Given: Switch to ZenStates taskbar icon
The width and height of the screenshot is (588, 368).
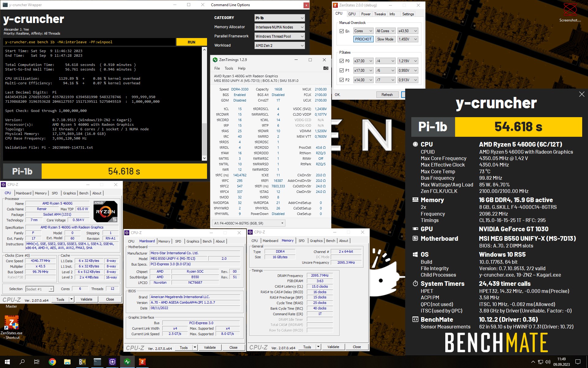Looking at the screenshot, I should tap(142, 362).
